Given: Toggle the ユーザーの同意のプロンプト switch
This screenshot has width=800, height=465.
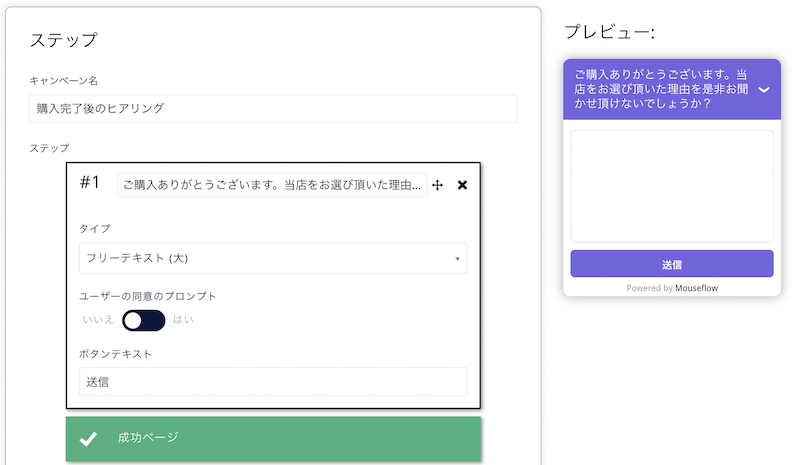Looking at the screenshot, I should [x=144, y=321].
